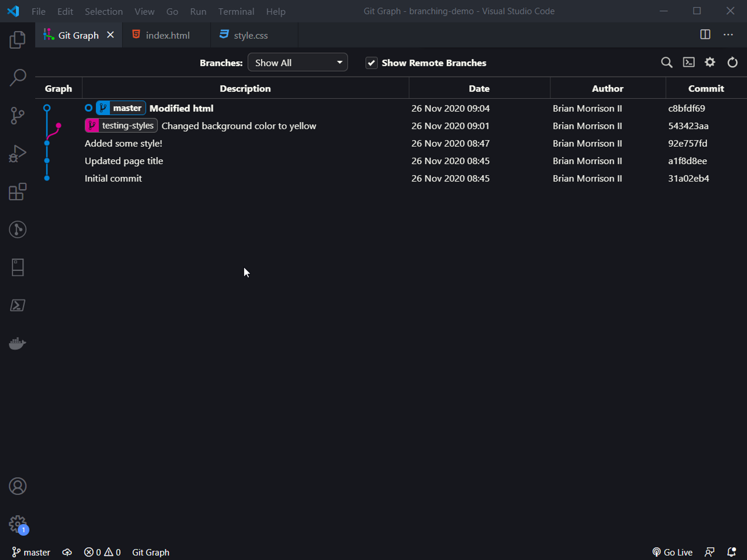Click the date 26 Nov 2020 09:04
747x560 pixels.
(x=450, y=108)
